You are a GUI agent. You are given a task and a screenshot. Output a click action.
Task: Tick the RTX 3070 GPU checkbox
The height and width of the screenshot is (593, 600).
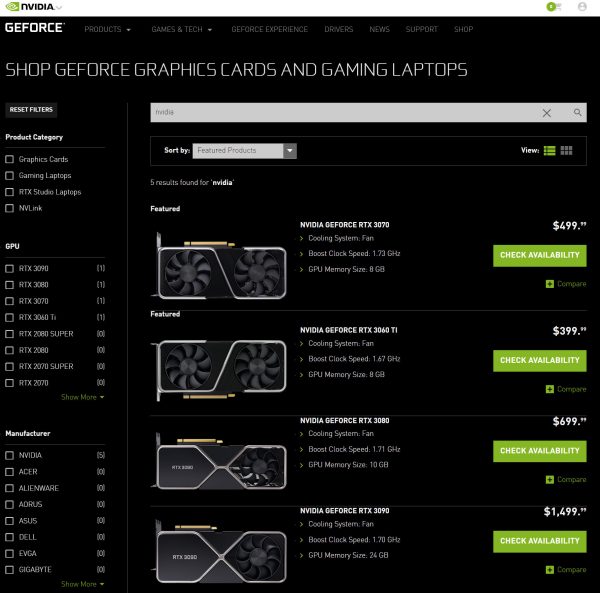[10, 301]
